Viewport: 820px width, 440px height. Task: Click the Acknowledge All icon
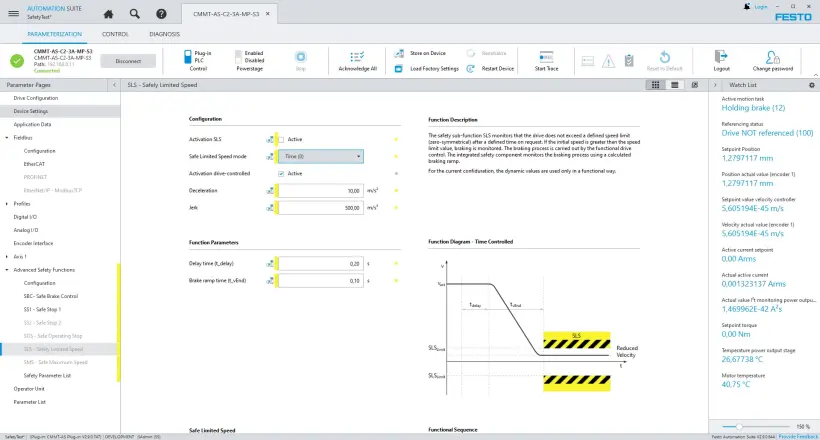pyautogui.click(x=356, y=57)
